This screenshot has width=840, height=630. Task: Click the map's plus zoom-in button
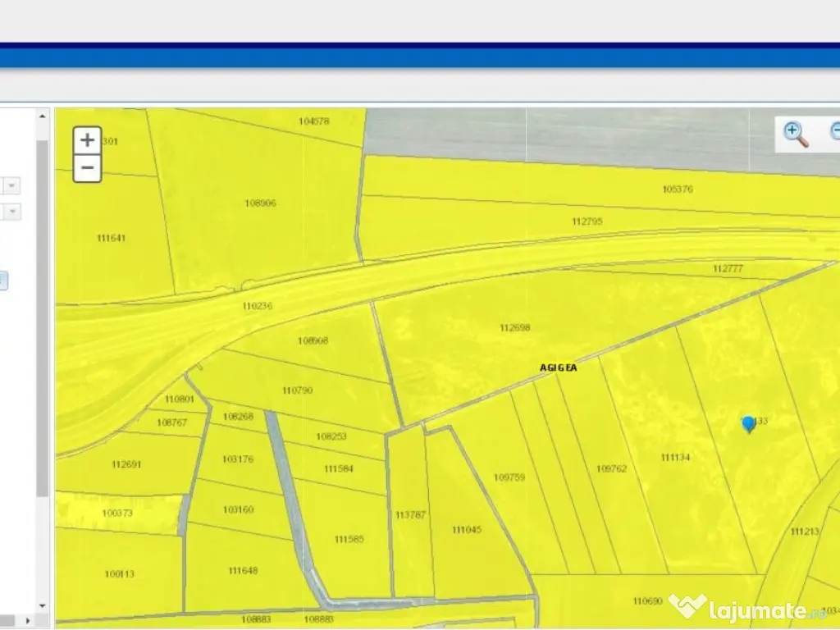87,140
